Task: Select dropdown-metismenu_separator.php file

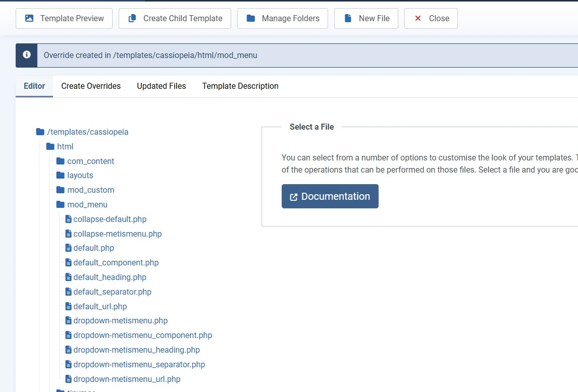Action: 135,364
